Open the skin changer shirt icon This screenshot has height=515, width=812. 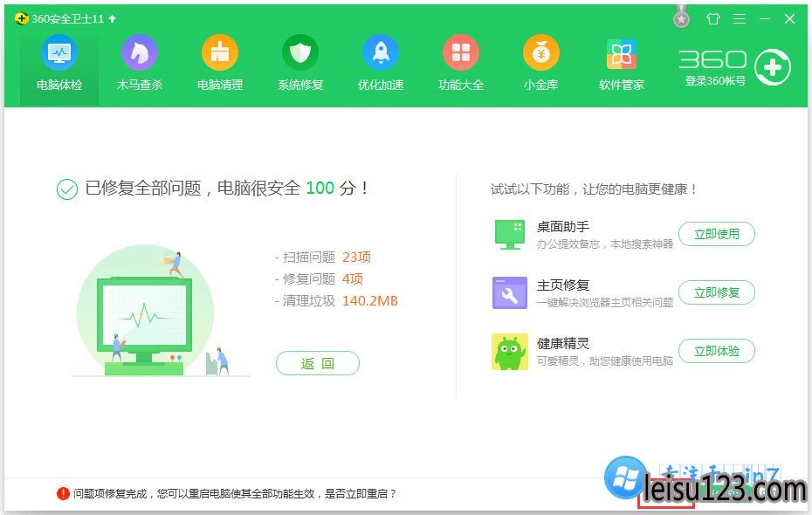pyautogui.click(x=713, y=19)
